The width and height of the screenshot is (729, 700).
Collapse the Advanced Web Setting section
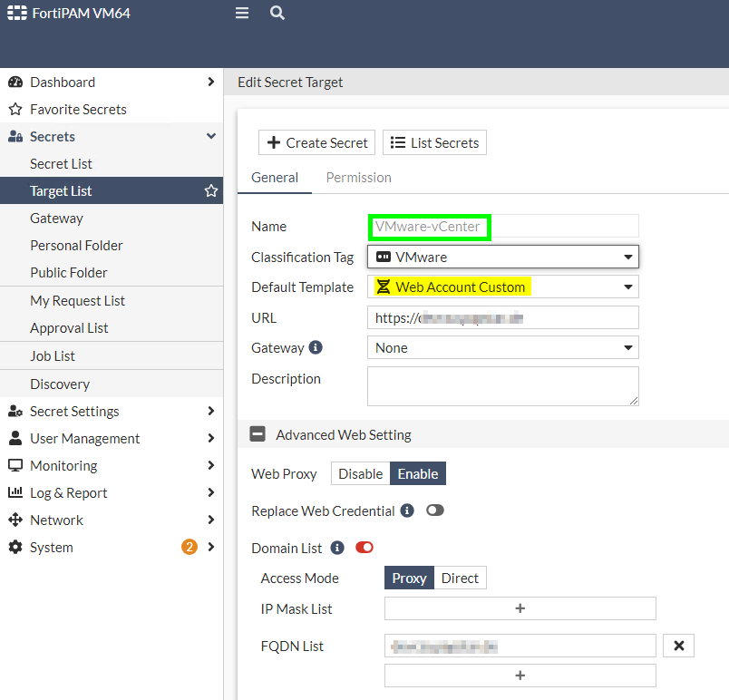pos(258,434)
